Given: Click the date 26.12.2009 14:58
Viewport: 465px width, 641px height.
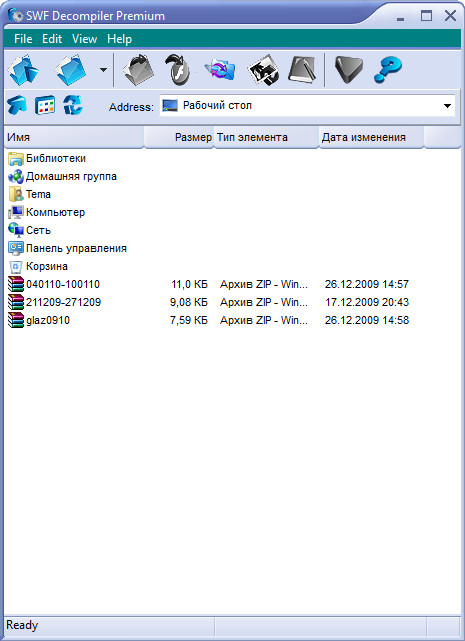Looking at the screenshot, I should tap(367, 320).
